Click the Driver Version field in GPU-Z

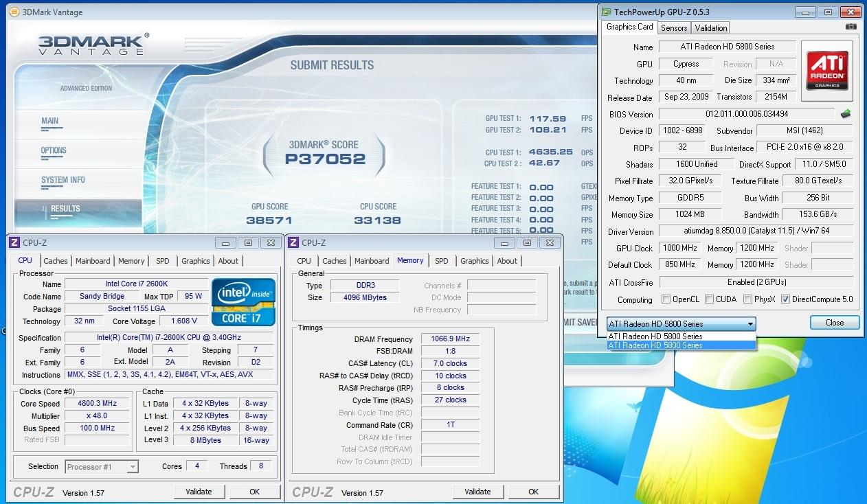pyautogui.click(x=756, y=231)
